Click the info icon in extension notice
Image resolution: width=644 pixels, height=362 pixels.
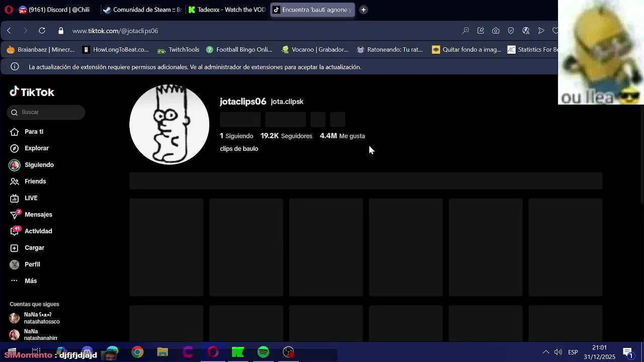click(x=15, y=67)
